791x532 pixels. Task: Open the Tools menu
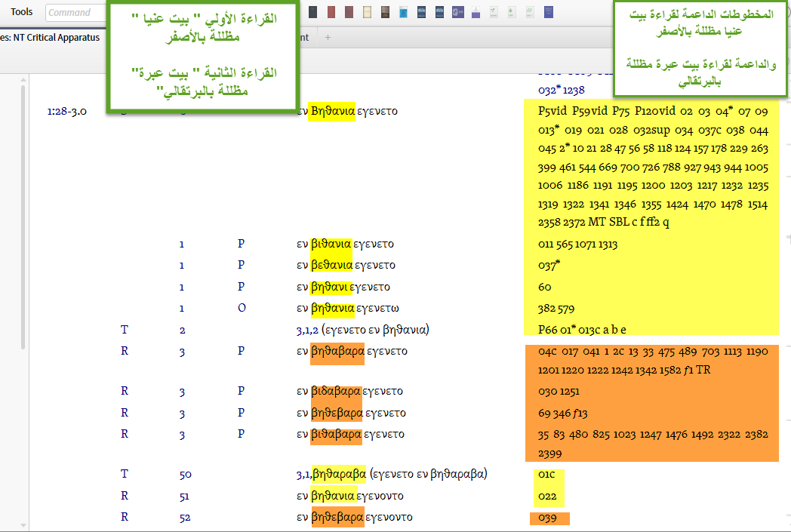point(22,12)
